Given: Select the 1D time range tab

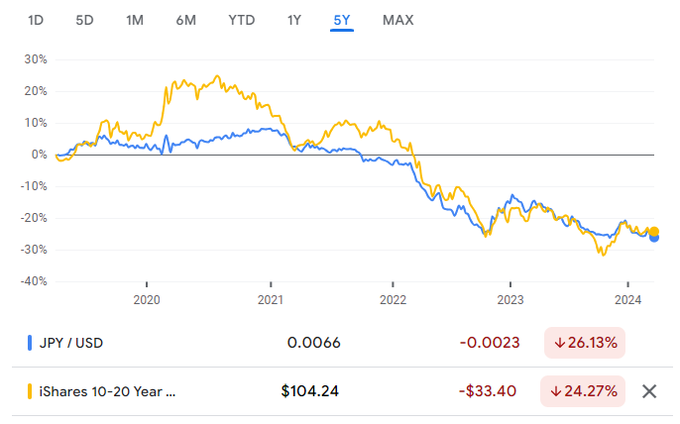Looking at the screenshot, I should 35,20.
